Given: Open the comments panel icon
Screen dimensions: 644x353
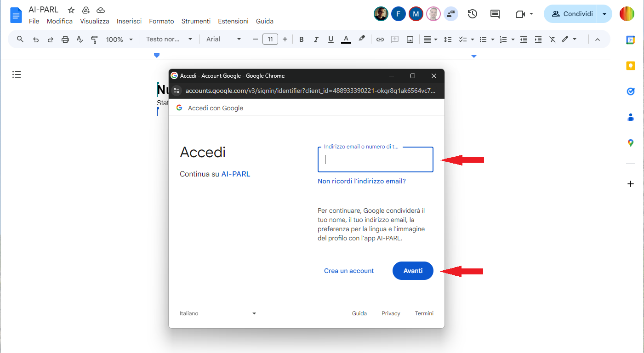Looking at the screenshot, I should click(x=495, y=14).
